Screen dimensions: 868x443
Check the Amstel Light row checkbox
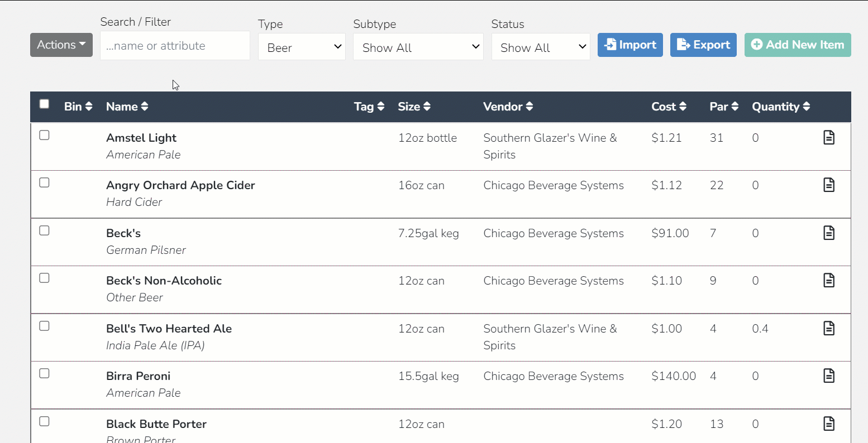point(44,135)
